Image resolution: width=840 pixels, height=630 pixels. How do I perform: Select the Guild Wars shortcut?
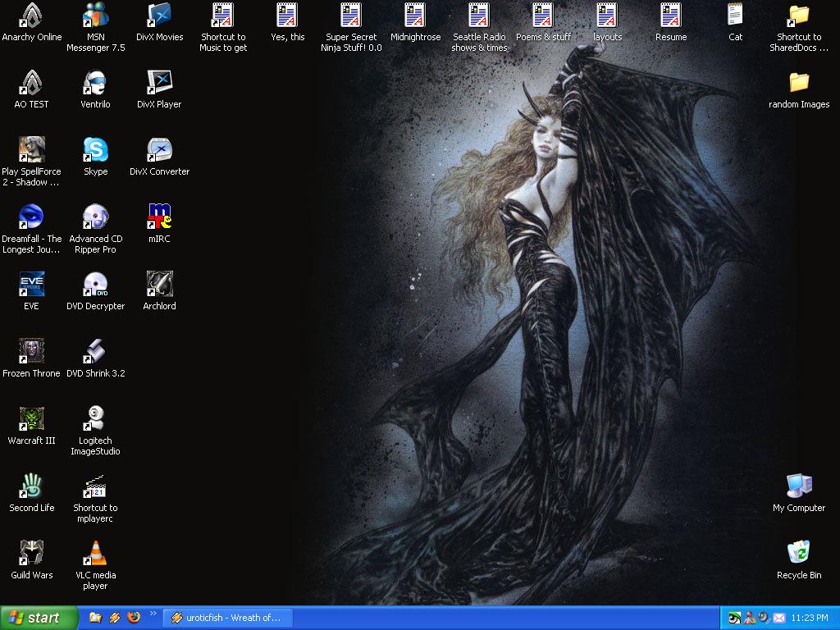pos(31,554)
